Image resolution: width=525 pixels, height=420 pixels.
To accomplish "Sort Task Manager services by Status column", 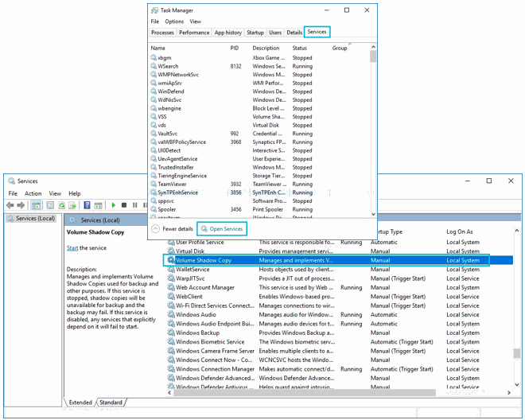I will (x=299, y=48).
